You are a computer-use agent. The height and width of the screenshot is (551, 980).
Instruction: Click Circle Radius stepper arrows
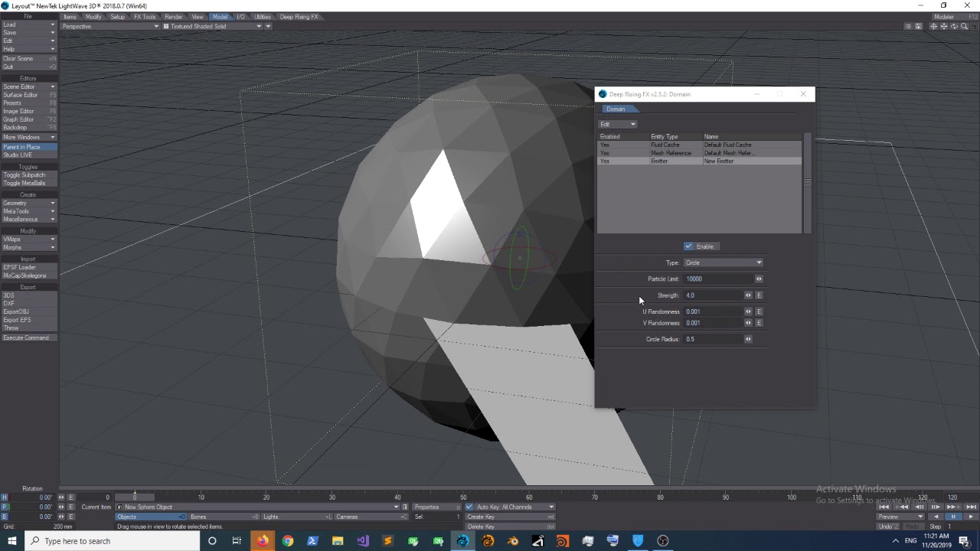coord(748,339)
